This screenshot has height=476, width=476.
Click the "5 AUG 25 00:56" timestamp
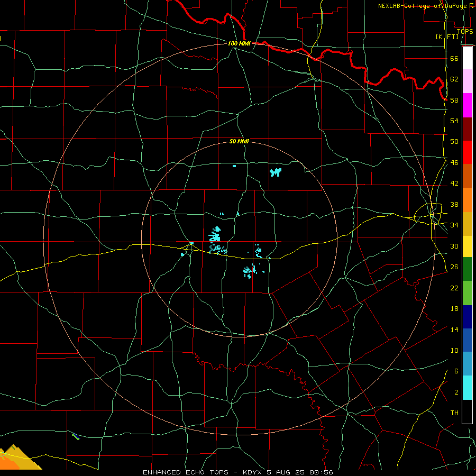pyautogui.click(x=300, y=472)
